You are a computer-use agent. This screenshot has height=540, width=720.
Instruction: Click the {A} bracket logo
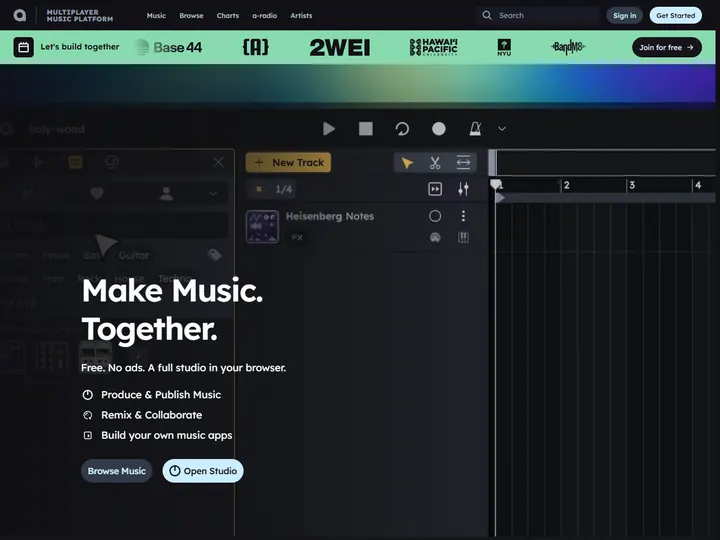(x=256, y=47)
